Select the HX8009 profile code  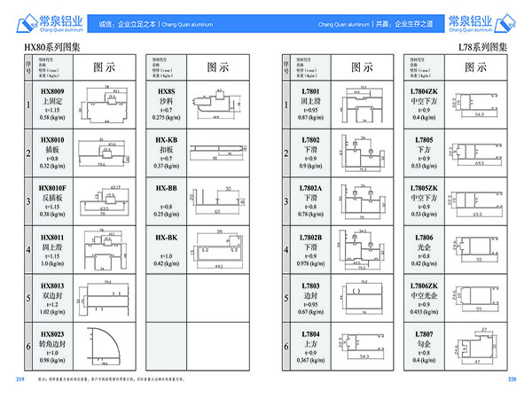(52, 91)
